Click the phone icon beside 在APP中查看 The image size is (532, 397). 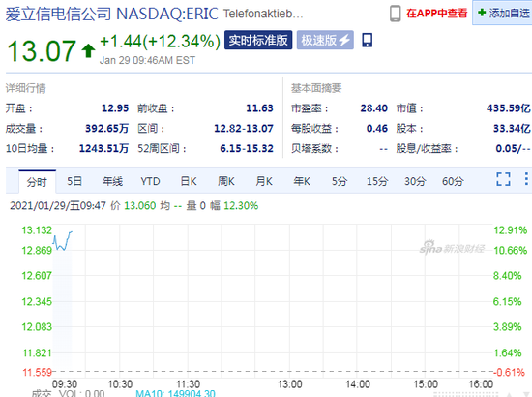395,14
